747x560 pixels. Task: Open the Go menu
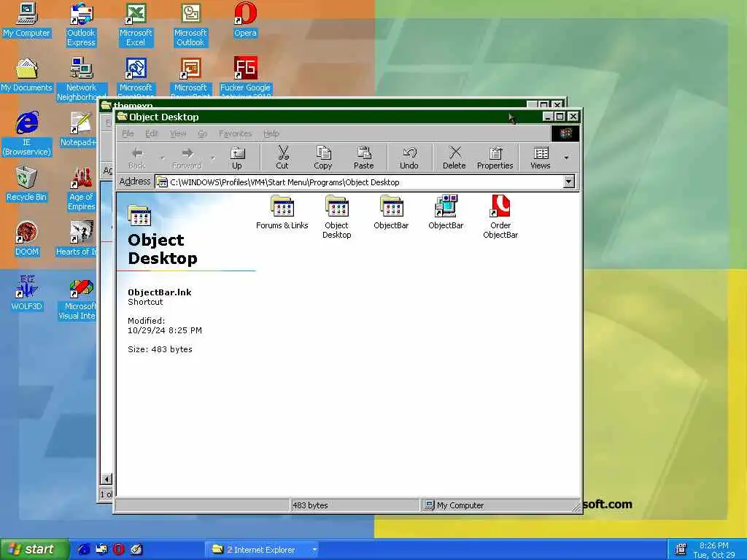[203, 134]
